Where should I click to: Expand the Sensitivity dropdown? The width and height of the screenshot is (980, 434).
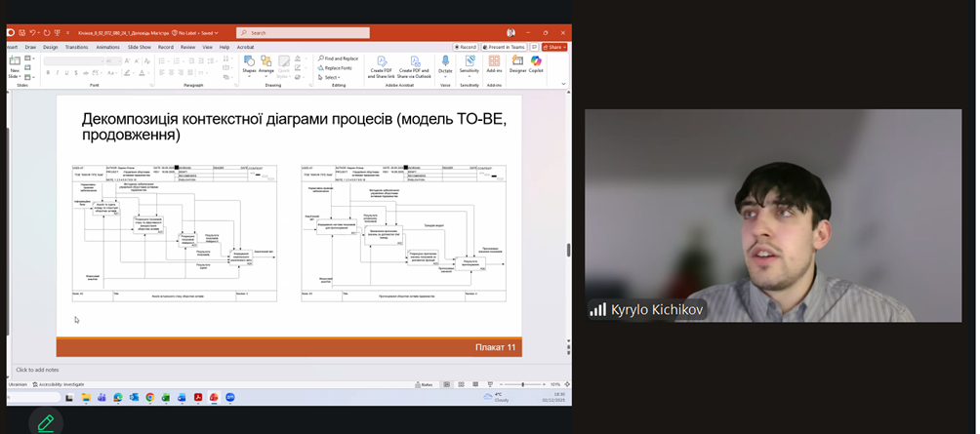470,65
